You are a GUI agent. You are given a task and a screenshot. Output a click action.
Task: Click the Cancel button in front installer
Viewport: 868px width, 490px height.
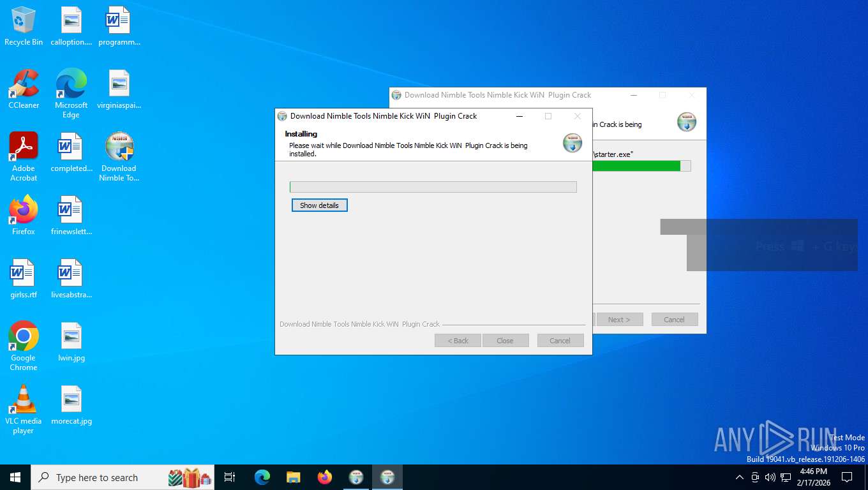point(560,341)
